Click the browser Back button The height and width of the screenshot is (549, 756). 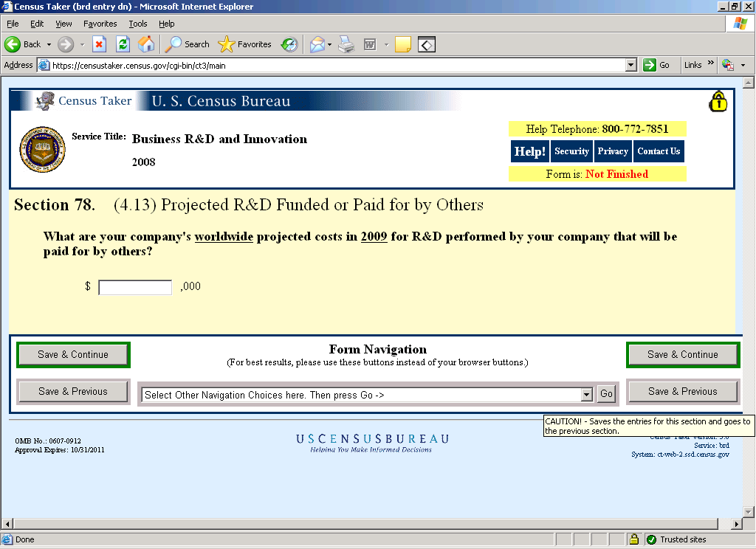coord(23,44)
